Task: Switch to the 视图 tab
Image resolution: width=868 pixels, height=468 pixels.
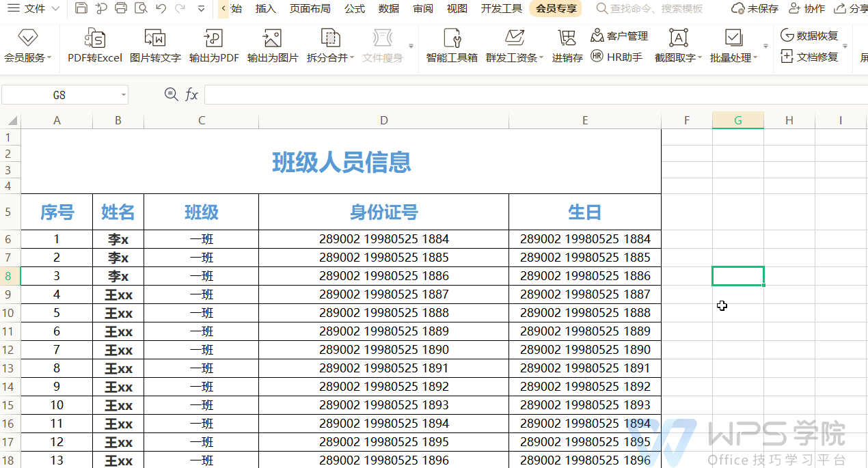Action: coord(457,8)
